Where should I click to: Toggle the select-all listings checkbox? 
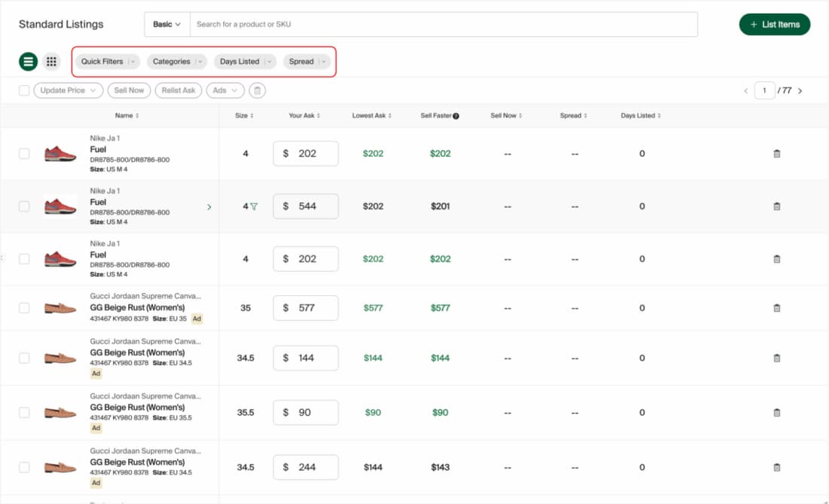[24, 90]
